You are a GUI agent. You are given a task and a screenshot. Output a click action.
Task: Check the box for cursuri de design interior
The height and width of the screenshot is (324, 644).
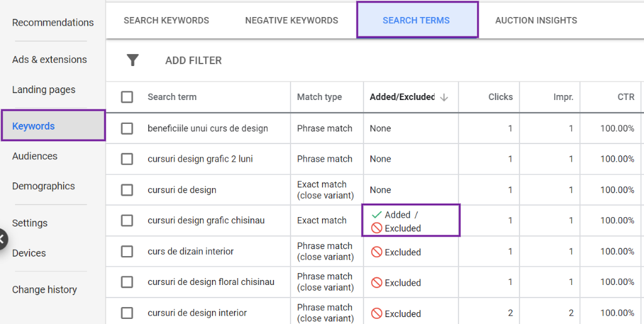(x=127, y=313)
